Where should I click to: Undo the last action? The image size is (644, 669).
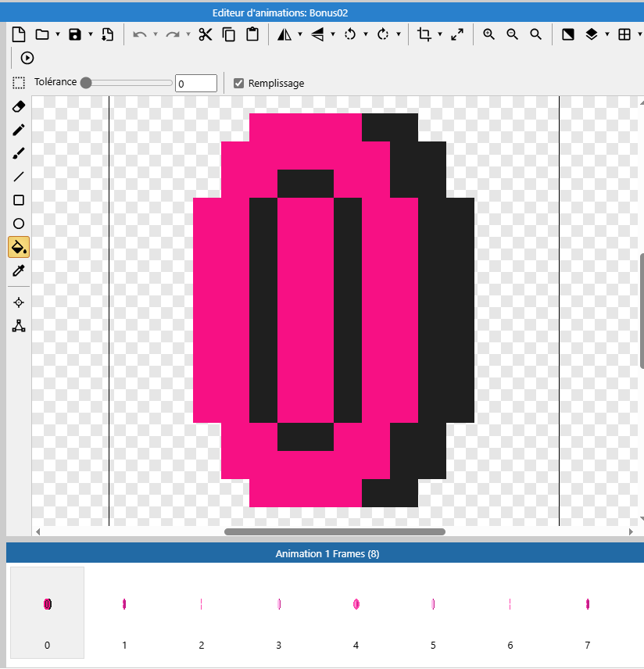(140, 34)
